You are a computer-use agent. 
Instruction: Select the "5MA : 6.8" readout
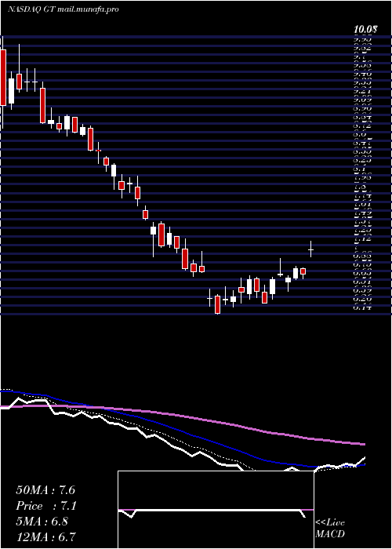coord(44,522)
